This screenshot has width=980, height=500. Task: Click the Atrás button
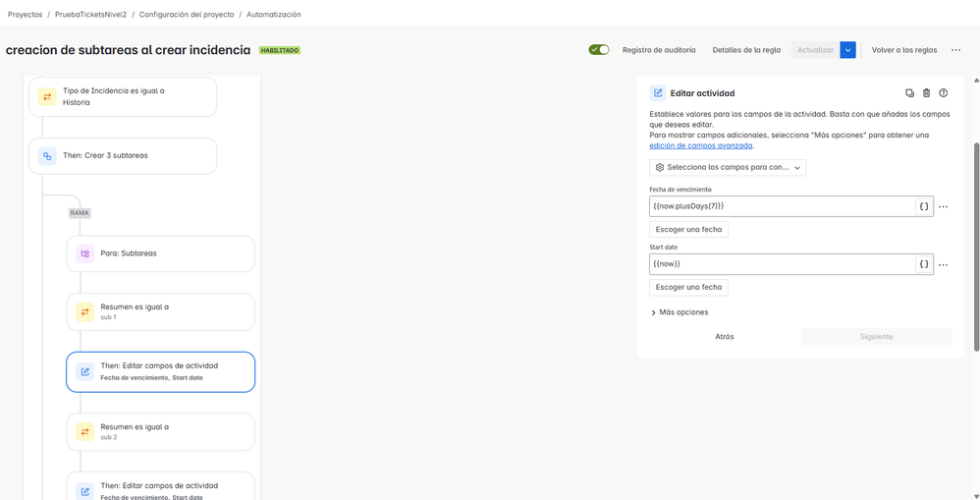[725, 336]
